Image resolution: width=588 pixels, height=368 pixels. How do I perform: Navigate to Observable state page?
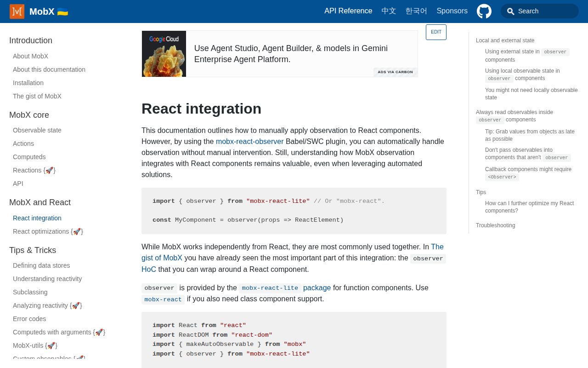point(37,130)
